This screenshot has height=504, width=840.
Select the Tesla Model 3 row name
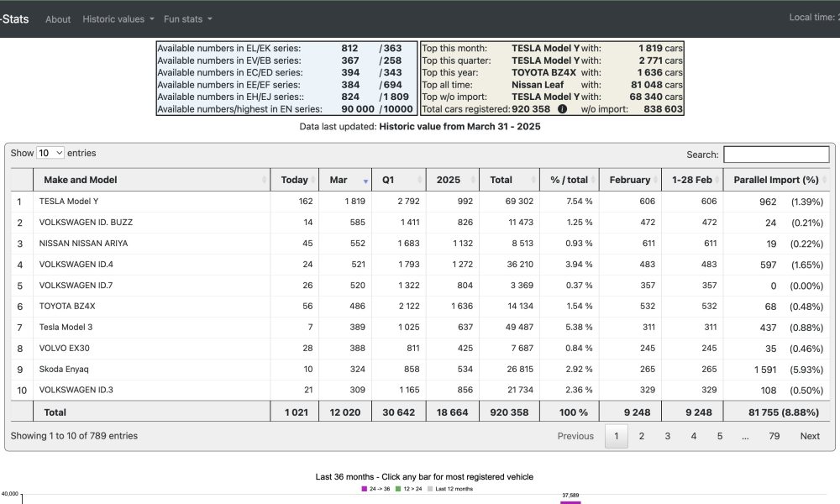pos(66,327)
